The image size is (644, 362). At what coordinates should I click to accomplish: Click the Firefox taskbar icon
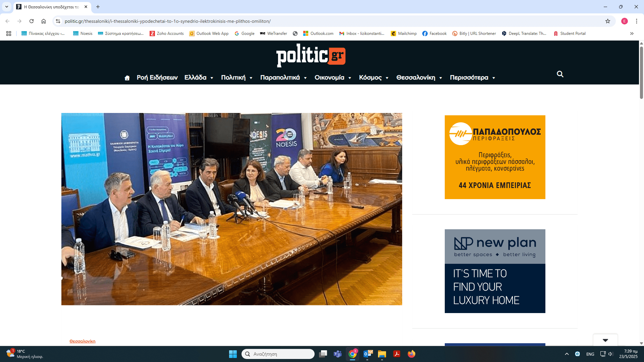[x=411, y=354]
